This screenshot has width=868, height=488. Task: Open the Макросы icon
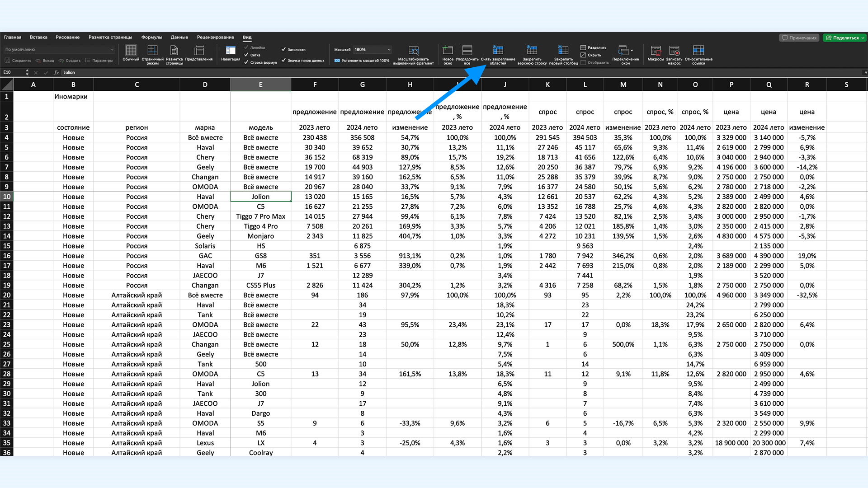pyautogui.click(x=656, y=50)
